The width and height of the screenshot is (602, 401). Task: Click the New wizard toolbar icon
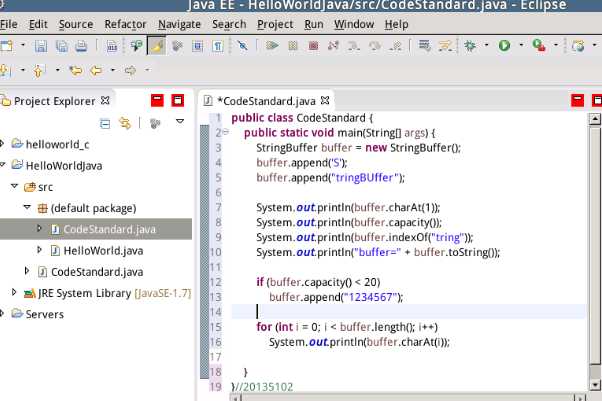click(x=6, y=46)
